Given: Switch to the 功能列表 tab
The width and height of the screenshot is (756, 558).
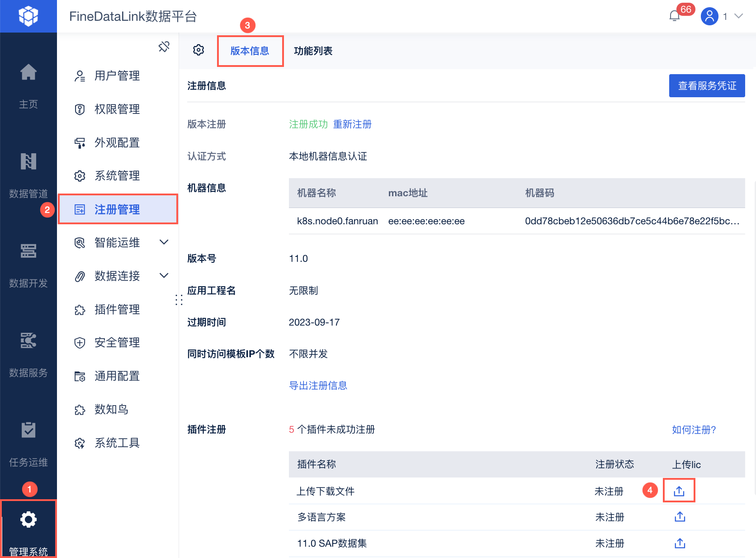Looking at the screenshot, I should coord(313,51).
